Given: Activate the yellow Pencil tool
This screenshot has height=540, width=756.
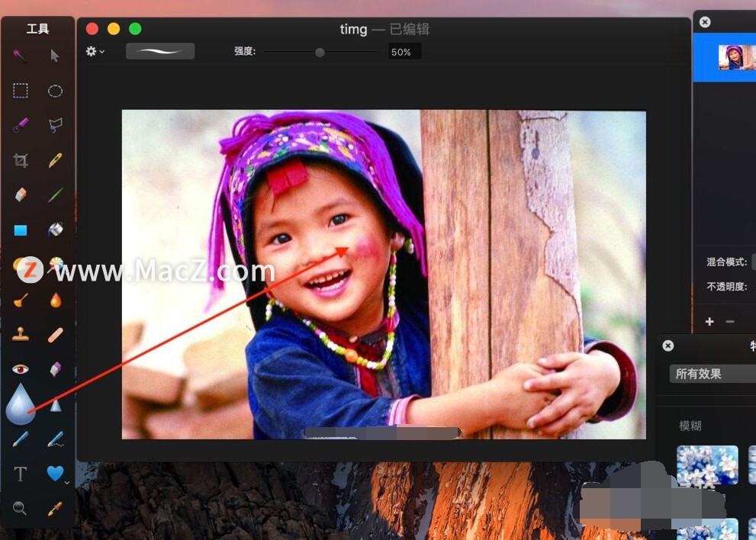Looking at the screenshot, I should pos(55,160).
